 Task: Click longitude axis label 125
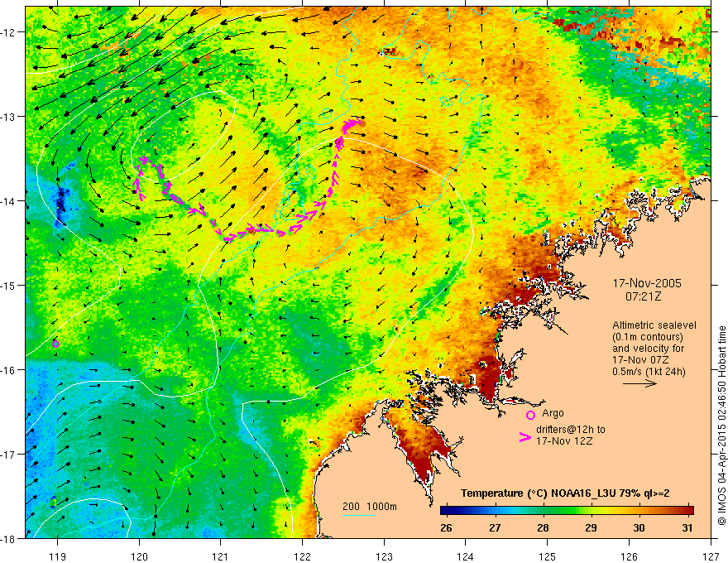pos(548,556)
